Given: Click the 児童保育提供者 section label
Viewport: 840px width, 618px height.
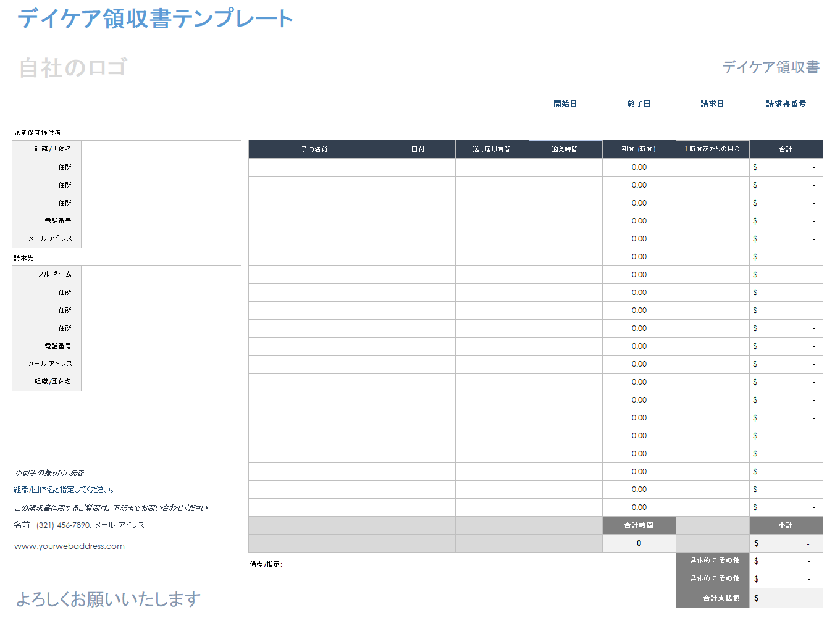Looking at the screenshot, I should (38, 133).
